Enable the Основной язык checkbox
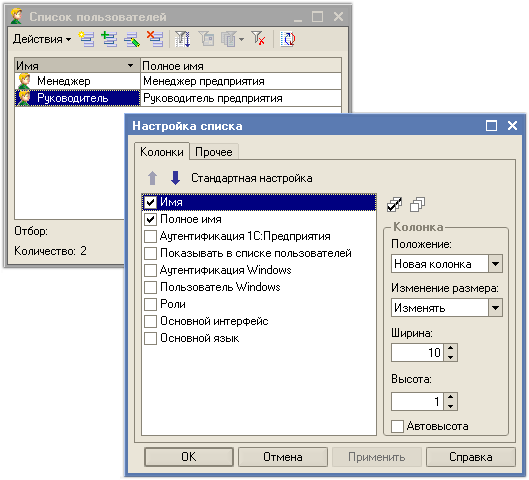The image size is (529, 480). point(150,338)
